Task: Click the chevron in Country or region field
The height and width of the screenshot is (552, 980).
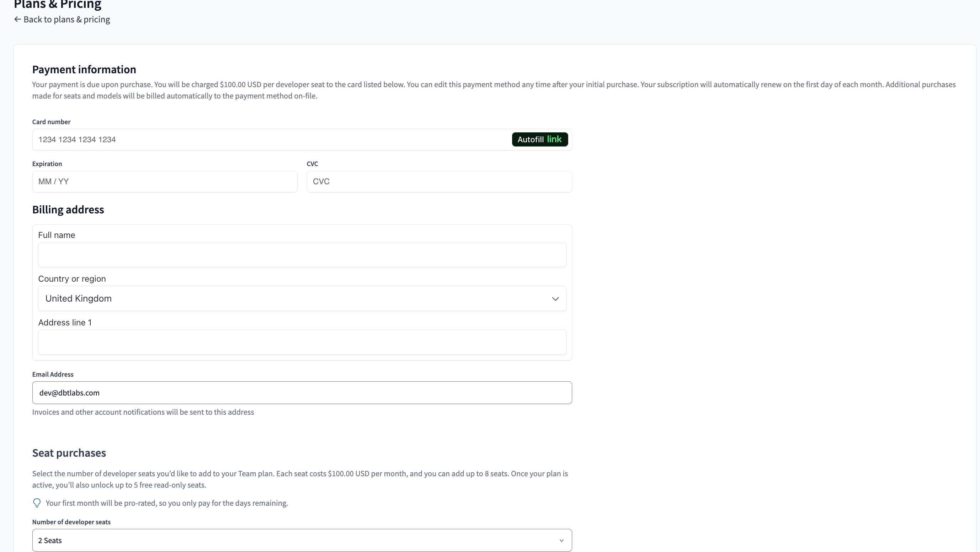Action: coord(555,299)
